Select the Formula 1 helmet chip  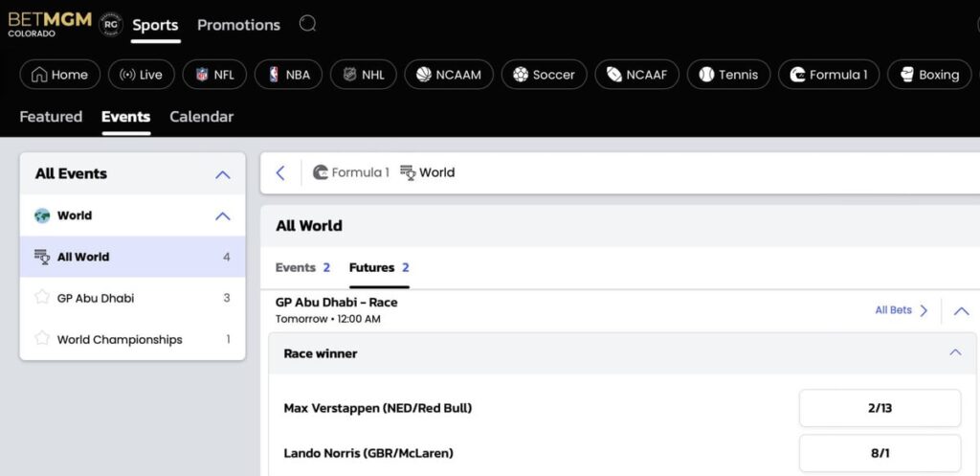(x=829, y=75)
